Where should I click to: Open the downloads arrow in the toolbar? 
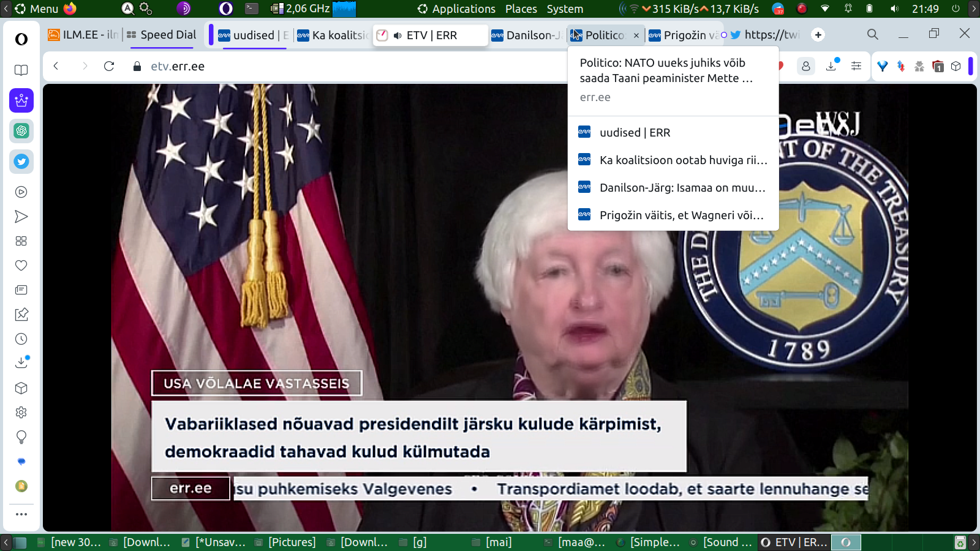point(832,66)
